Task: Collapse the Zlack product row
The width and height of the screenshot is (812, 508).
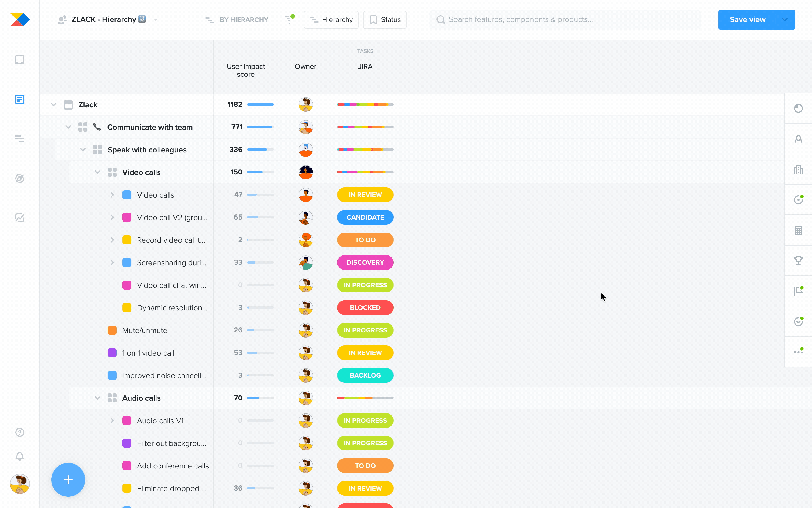Action: coord(53,104)
